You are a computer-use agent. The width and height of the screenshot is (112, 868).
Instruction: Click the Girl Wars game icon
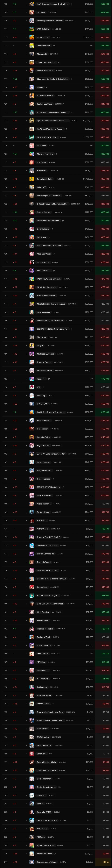pyautogui.click(x=32, y=12)
